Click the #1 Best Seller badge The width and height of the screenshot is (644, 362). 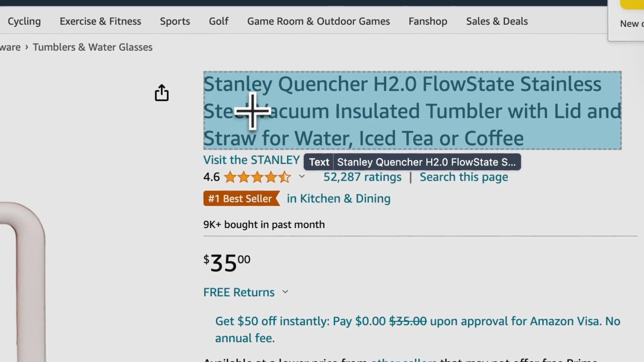click(240, 198)
